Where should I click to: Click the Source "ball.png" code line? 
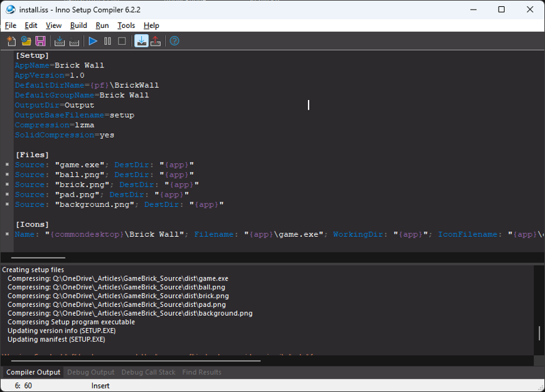(x=104, y=175)
